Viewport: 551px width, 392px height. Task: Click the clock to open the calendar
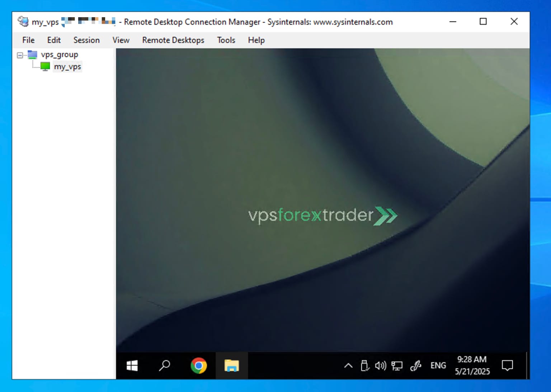coord(471,365)
